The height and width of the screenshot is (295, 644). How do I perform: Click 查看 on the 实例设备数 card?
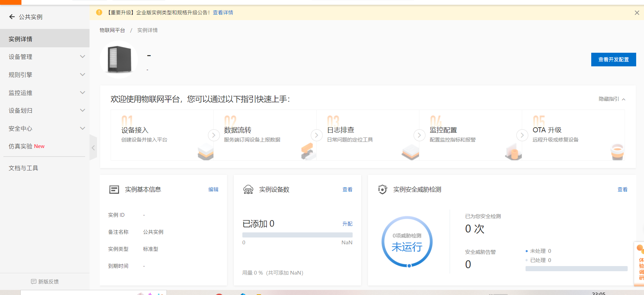[348, 190]
